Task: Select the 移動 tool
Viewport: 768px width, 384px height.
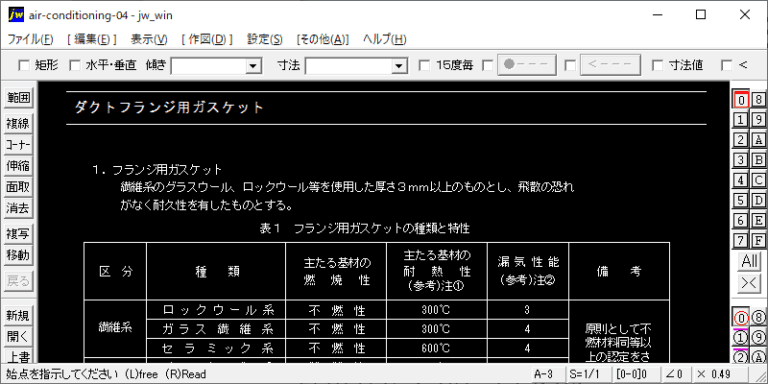Action: pyautogui.click(x=18, y=256)
